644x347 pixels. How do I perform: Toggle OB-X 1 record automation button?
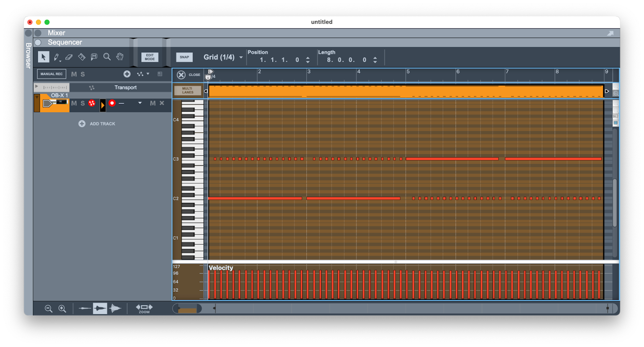pyautogui.click(x=92, y=103)
